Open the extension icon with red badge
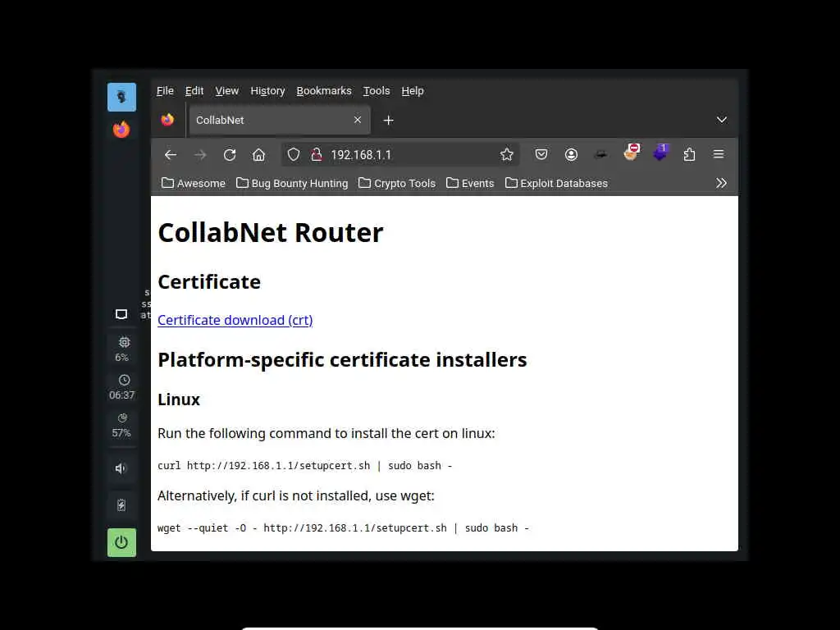This screenshot has width=840, height=630. 632,152
